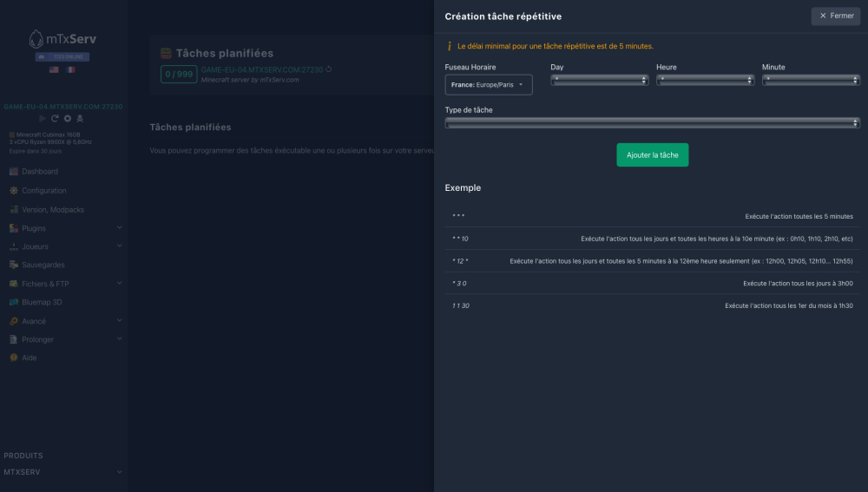Click the US flag language icon
The height and width of the screenshot is (492, 868).
pyautogui.click(x=53, y=69)
